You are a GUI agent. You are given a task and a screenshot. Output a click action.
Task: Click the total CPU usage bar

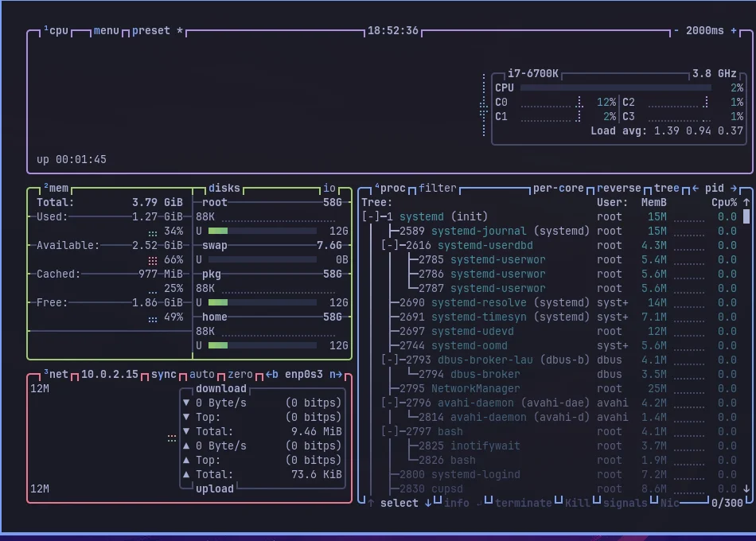point(616,88)
